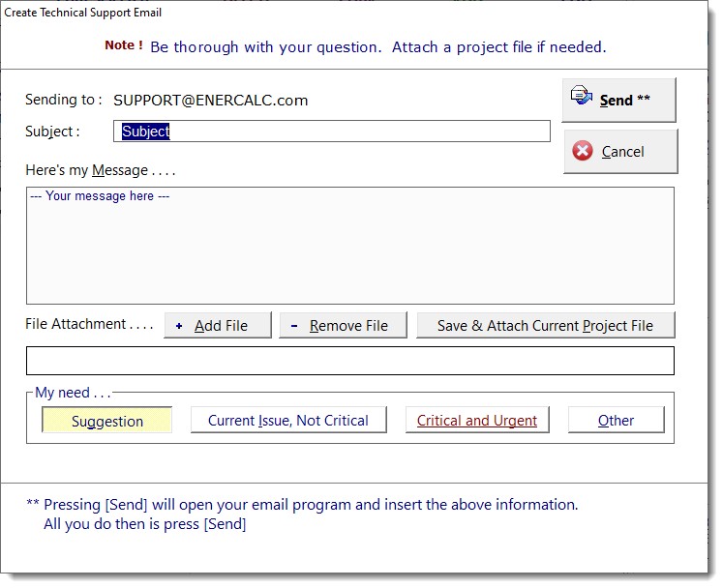723x588 pixels.
Task: Select the Other need option
Action: coord(616,421)
